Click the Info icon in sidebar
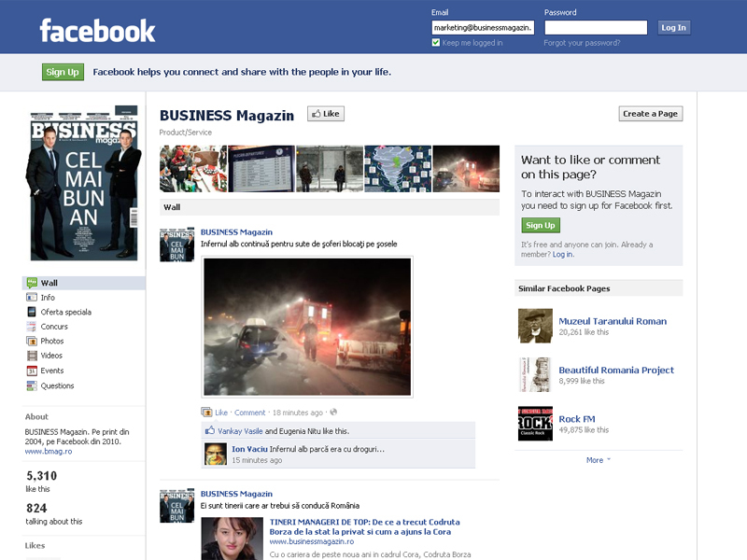 (x=32, y=297)
